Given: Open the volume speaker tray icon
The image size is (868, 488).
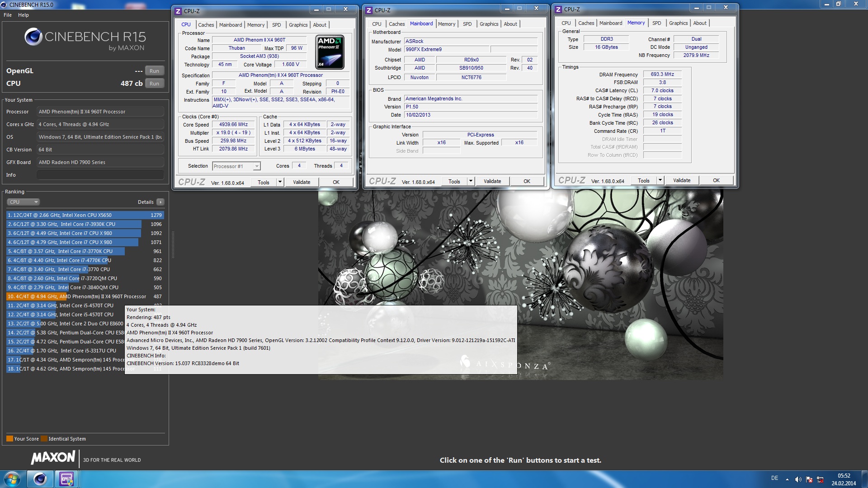Looking at the screenshot, I should point(798,479).
